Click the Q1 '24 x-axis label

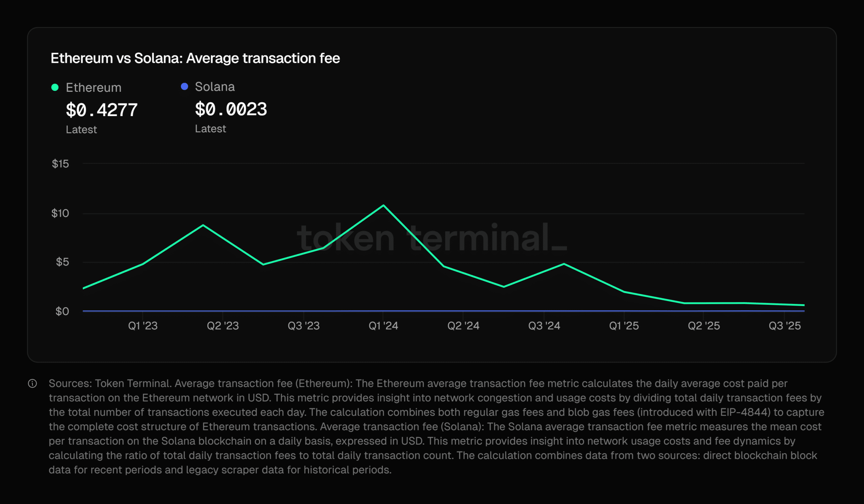[x=383, y=325]
